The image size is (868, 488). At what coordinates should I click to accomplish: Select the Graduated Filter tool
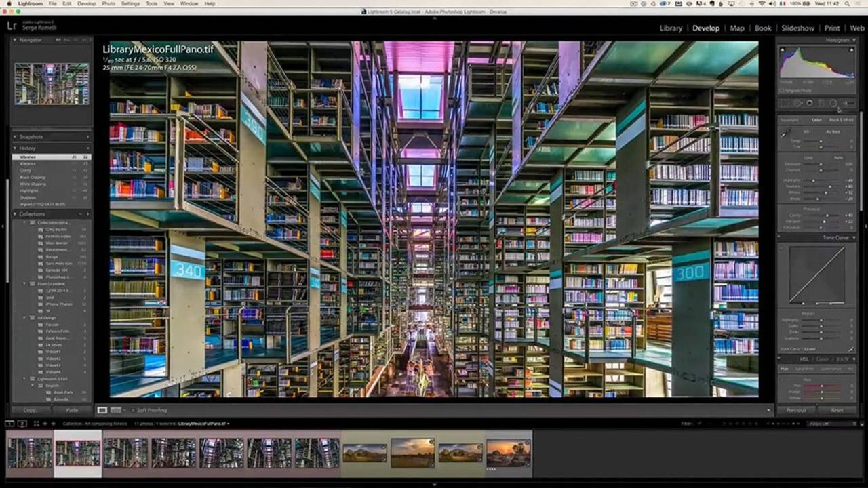(x=821, y=103)
